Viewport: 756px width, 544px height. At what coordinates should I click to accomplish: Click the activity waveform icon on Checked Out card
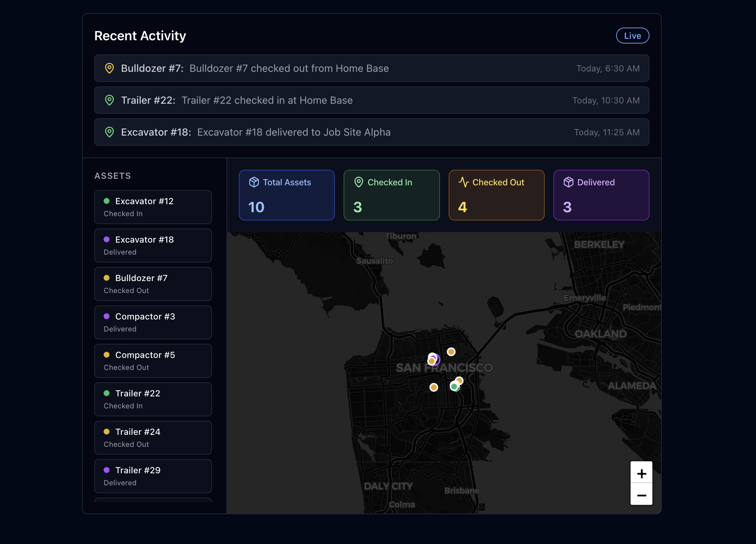(464, 182)
